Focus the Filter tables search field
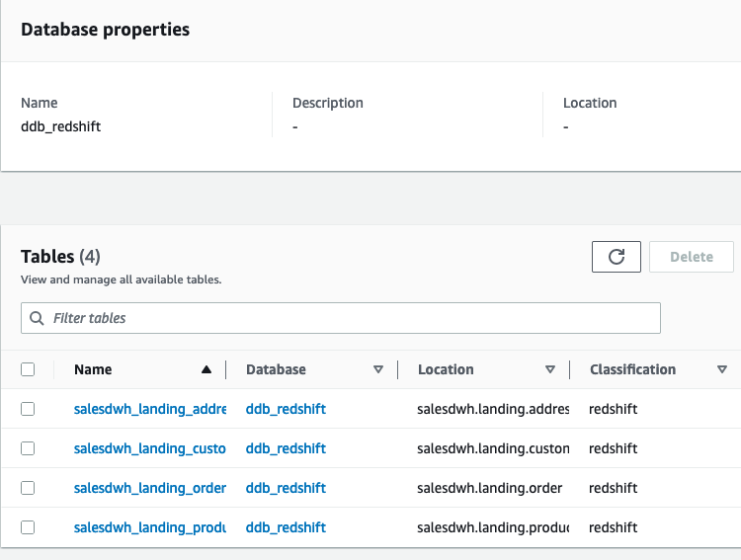The width and height of the screenshot is (741, 560). [346, 318]
